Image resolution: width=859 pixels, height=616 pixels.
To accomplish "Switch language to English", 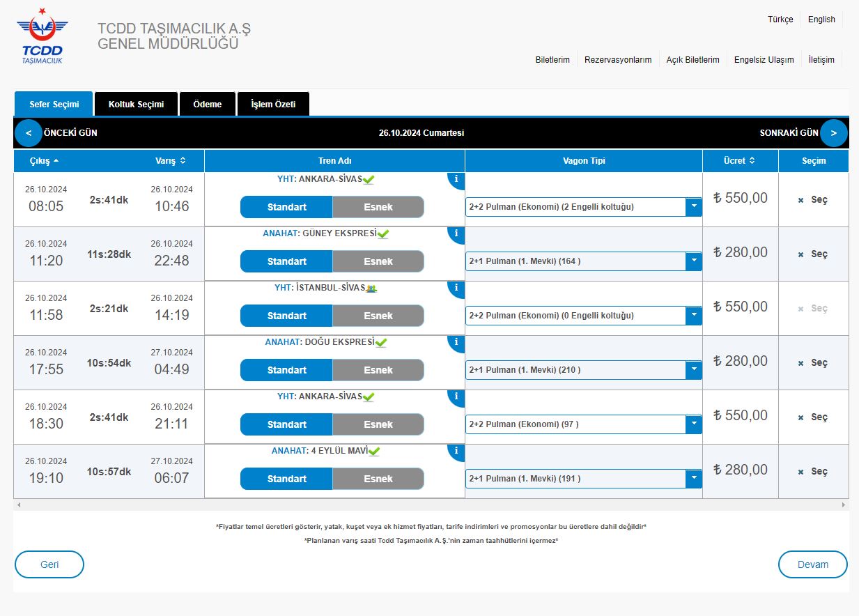I will click(x=821, y=20).
